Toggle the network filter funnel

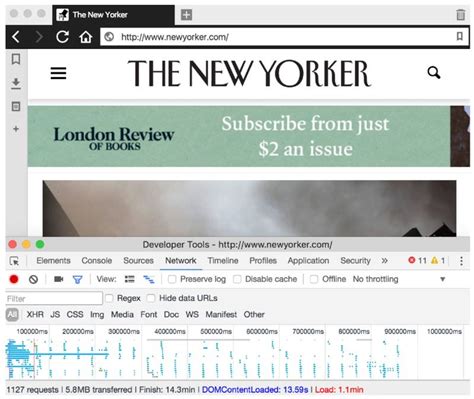point(77,279)
